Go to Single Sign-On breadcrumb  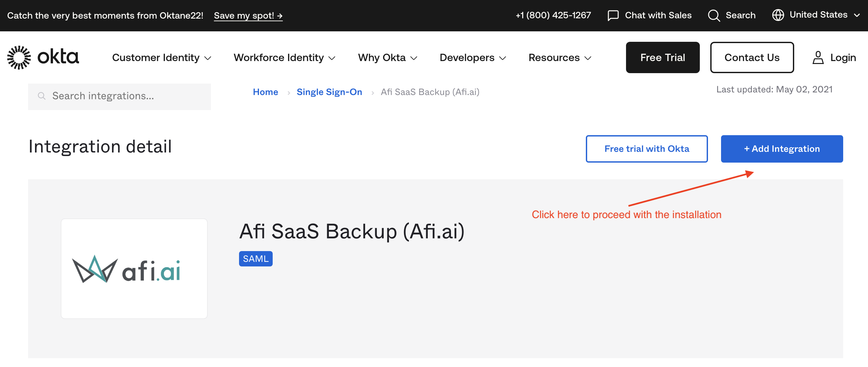[x=329, y=92]
